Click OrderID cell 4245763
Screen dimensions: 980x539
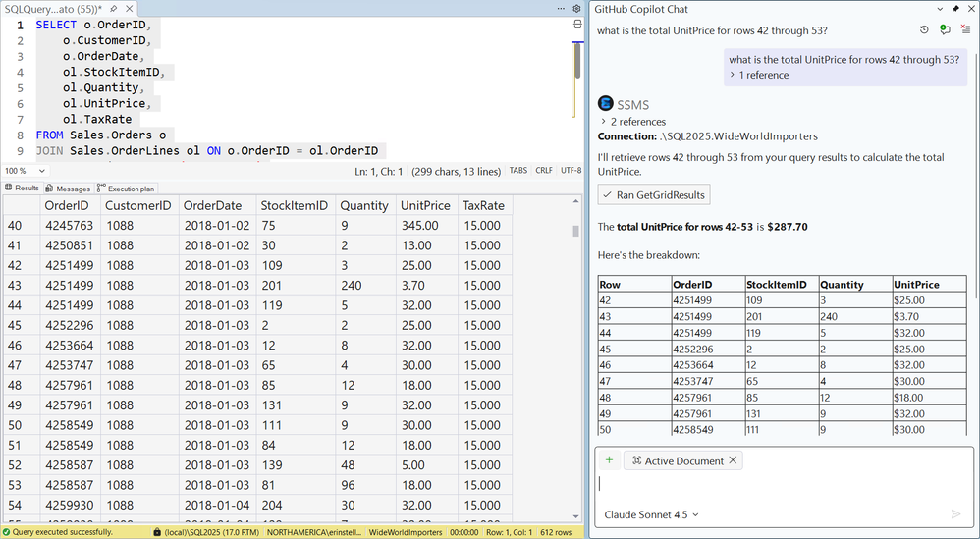pos(70,226)
